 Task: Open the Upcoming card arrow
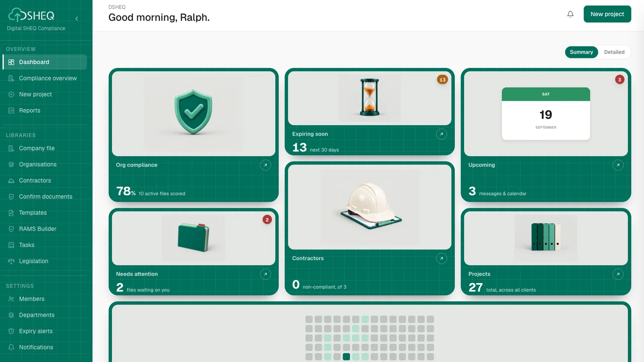[618, 165]
